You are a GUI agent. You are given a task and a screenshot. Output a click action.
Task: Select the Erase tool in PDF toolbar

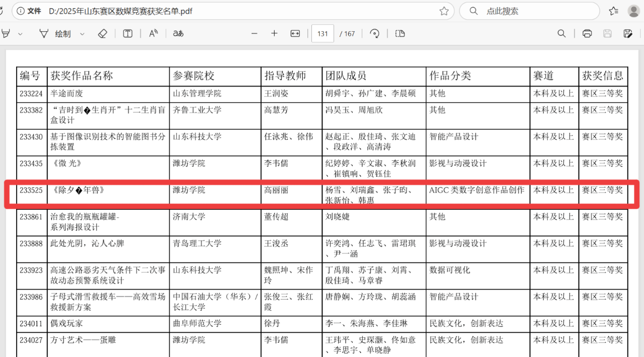click(x=103, y=34)
